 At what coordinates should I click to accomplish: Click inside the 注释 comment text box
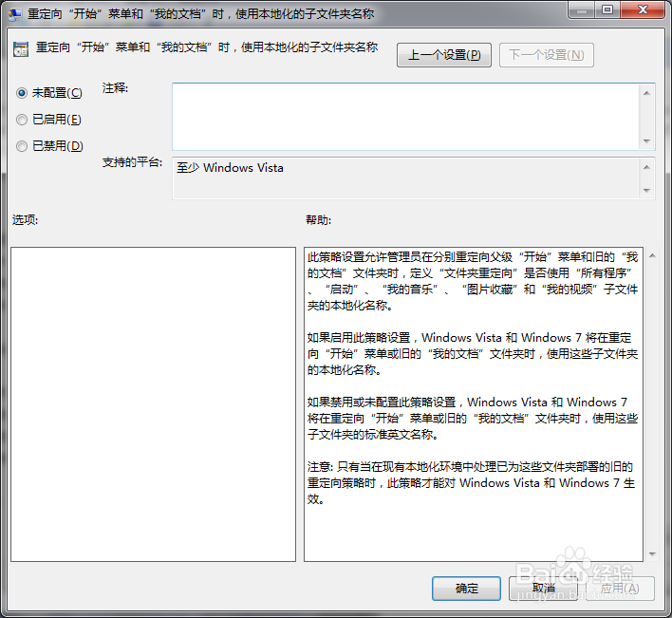click(405, 117)
